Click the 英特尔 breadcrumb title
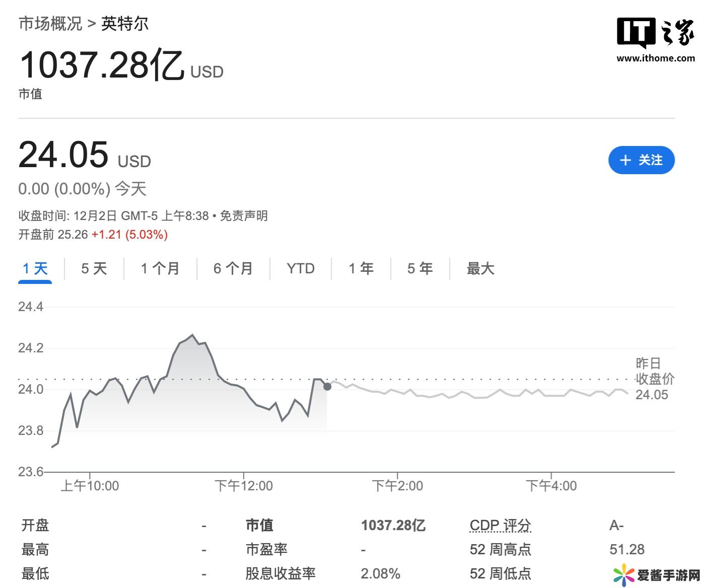 click(125, 24)
